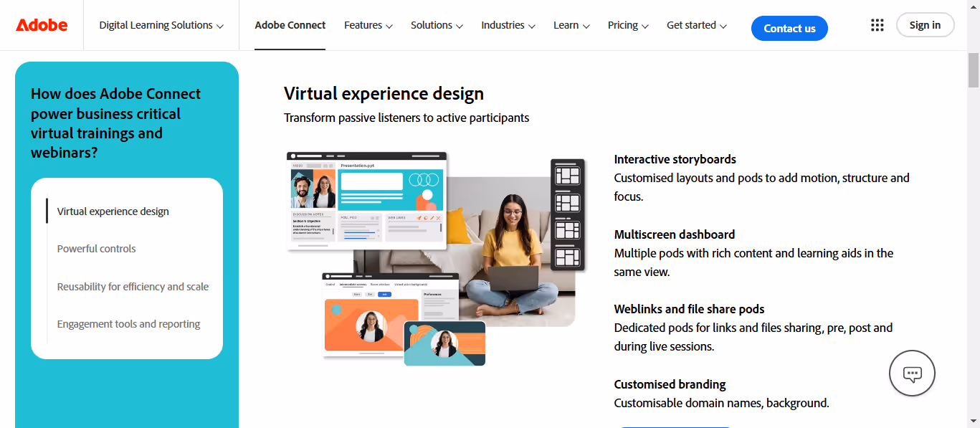Click the page vertical scrollbar thumb
Image resolution: width=980 pixels, height=428 pixels.
coord(974,70)
